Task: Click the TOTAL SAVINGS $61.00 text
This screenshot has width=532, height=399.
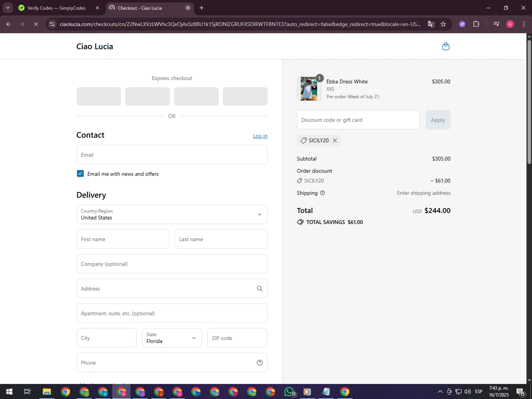Action: 334,222
